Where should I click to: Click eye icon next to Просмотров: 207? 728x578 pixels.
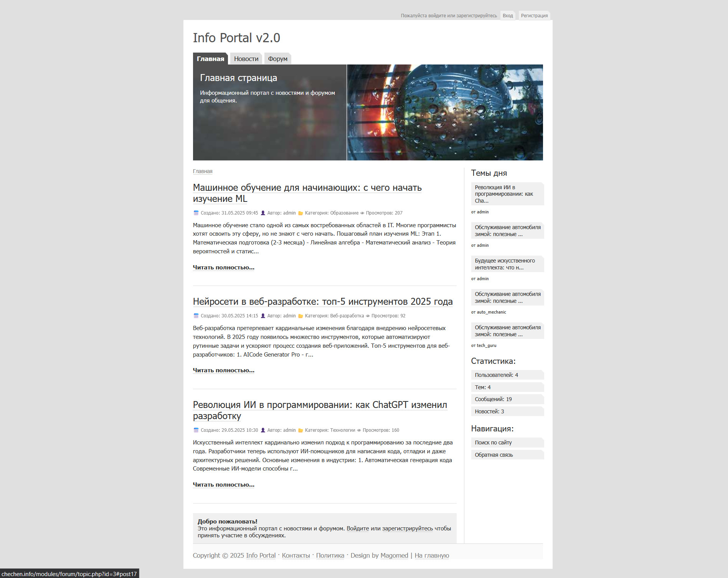362,213
